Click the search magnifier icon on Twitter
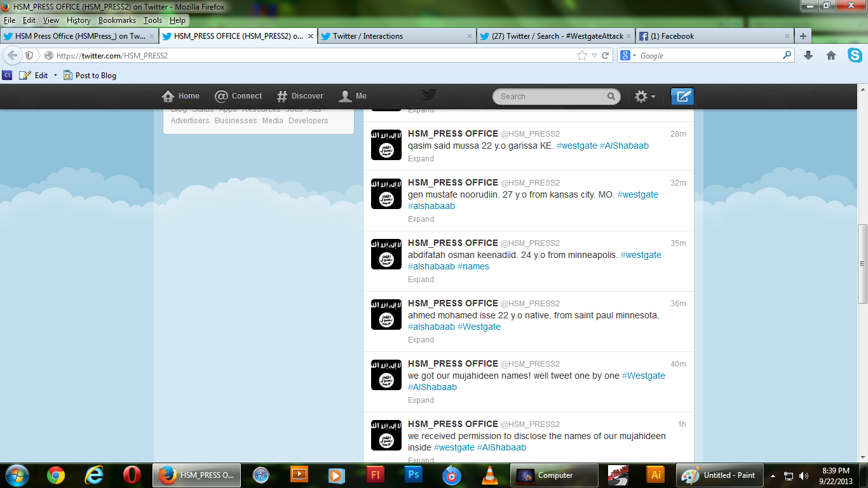Screen dimensions: 868x488 [x=611, y=97]
